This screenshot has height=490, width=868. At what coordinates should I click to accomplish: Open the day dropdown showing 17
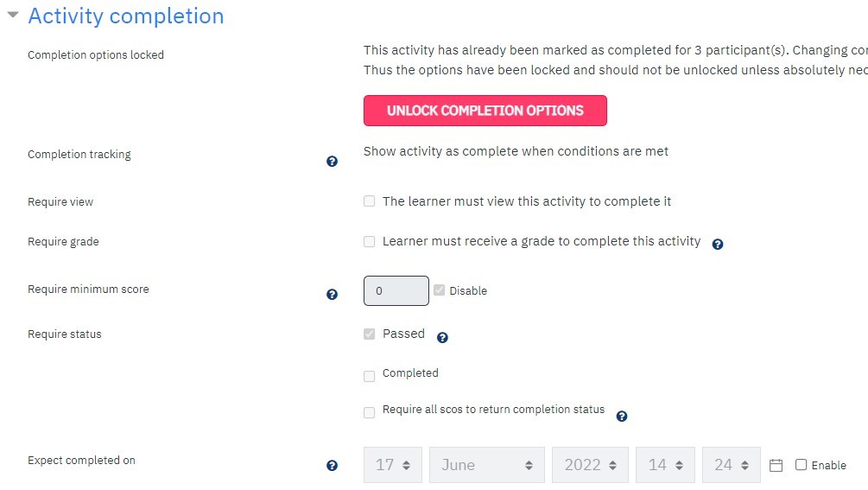(393, 465)
